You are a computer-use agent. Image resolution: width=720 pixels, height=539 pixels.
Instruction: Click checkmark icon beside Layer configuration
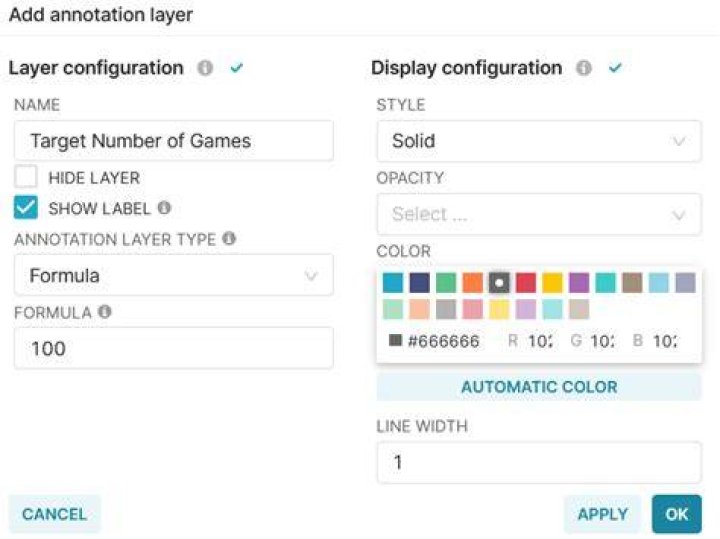click(236, 68)
